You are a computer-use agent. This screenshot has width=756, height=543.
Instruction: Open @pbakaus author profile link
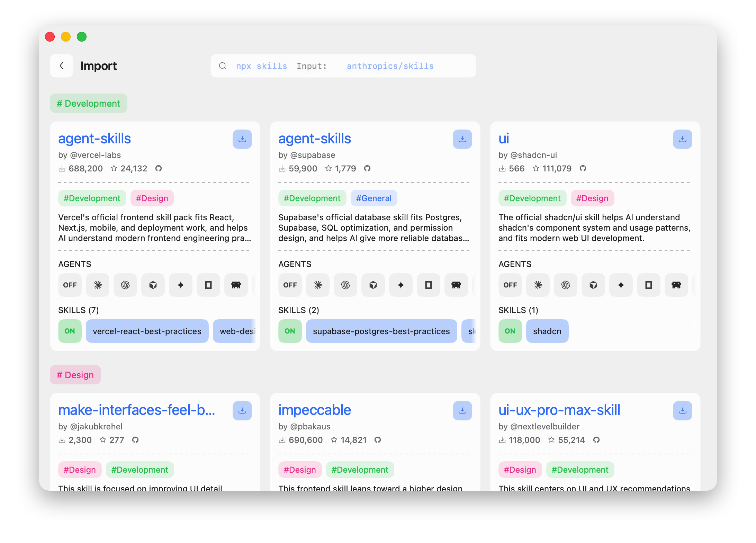coord(305,427)
